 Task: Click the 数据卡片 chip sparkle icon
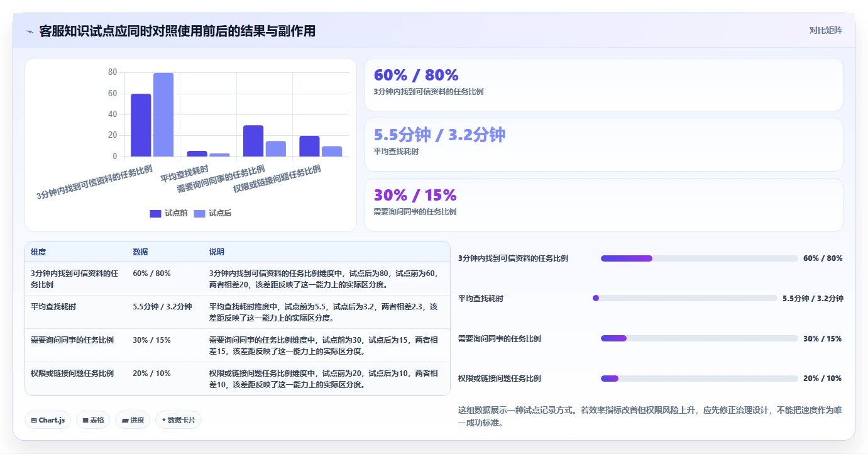point(164,420)
